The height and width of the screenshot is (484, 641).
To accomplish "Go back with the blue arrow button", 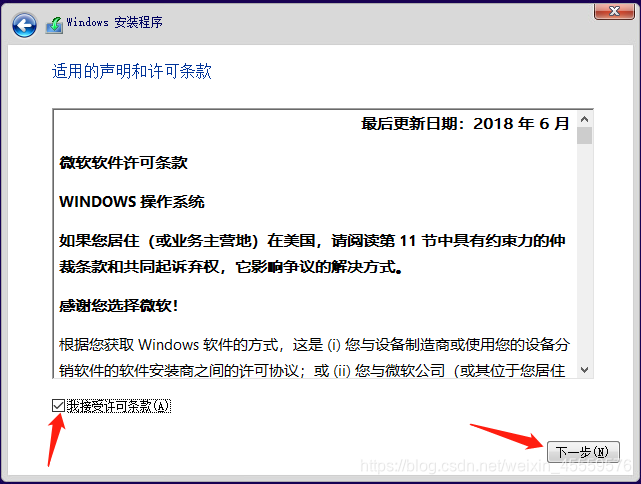I will click(x=24, y=25).
